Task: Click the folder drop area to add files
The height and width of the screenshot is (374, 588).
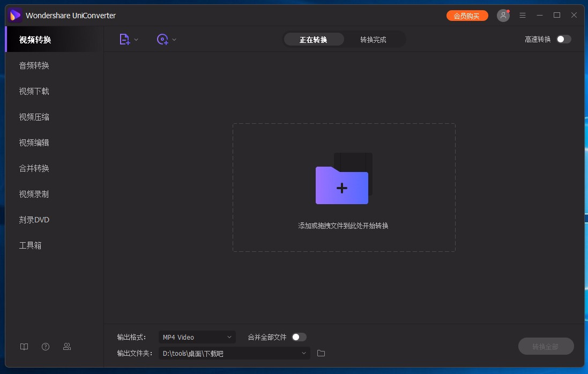Action: click(343, 188)
